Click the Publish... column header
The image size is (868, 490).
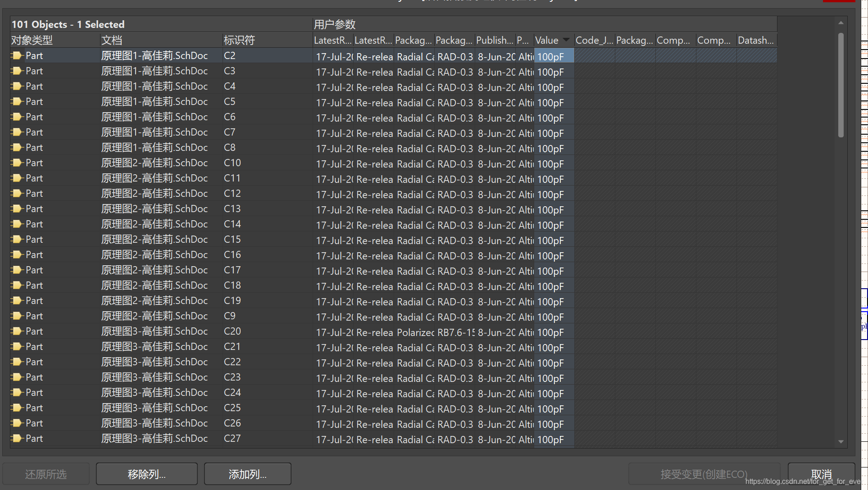(x=495, y=40)
